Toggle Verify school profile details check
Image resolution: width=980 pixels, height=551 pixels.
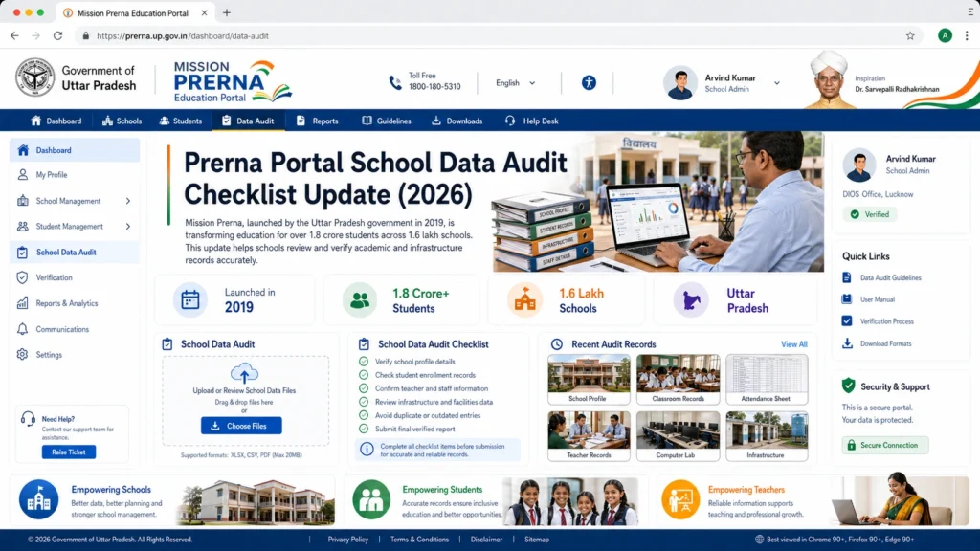coord(363,361)
